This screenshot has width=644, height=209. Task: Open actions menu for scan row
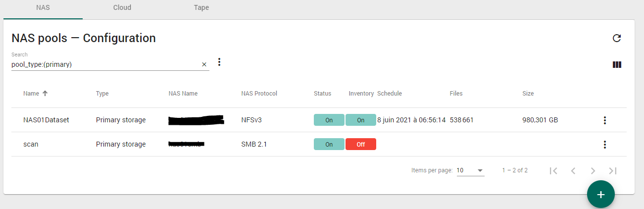(x=604, y=145)
